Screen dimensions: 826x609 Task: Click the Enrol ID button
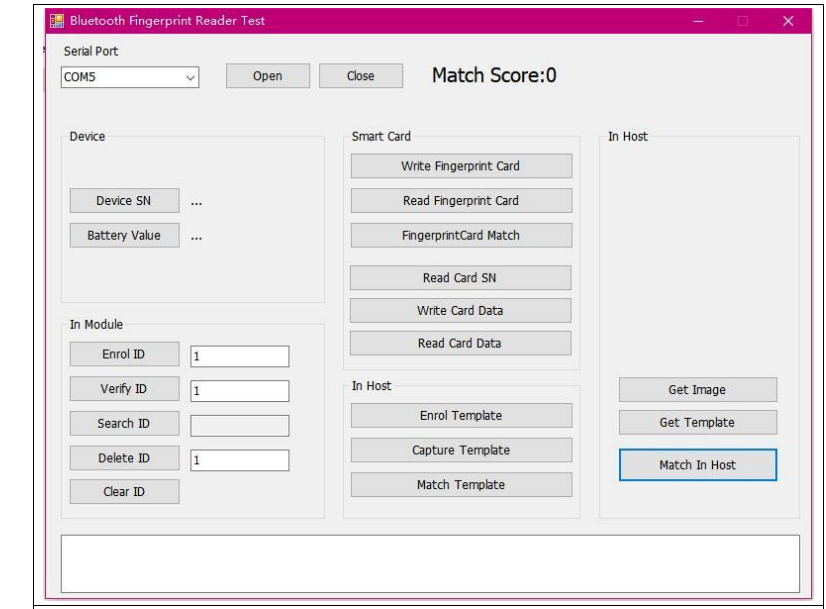click(x=124, y=355)
